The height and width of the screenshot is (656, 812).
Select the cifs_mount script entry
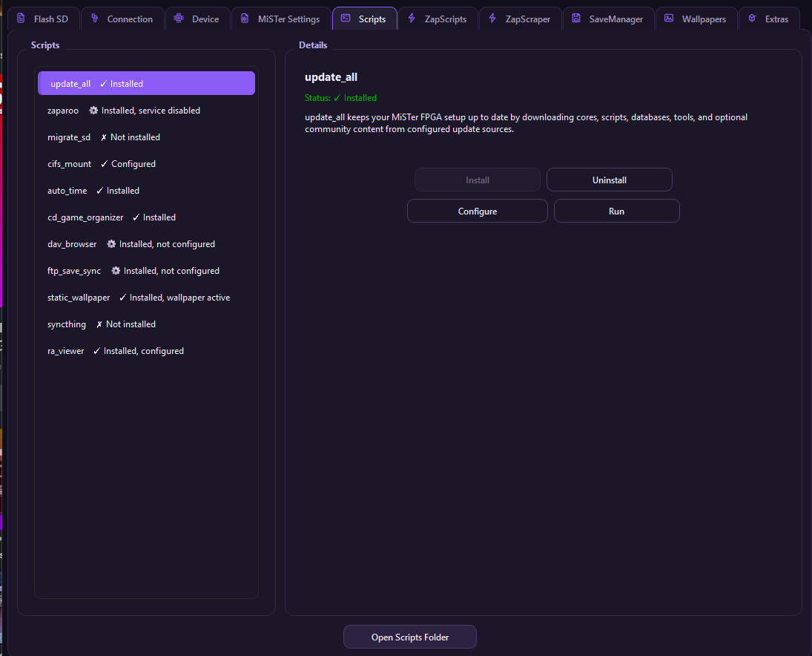[x=147, y=164]
